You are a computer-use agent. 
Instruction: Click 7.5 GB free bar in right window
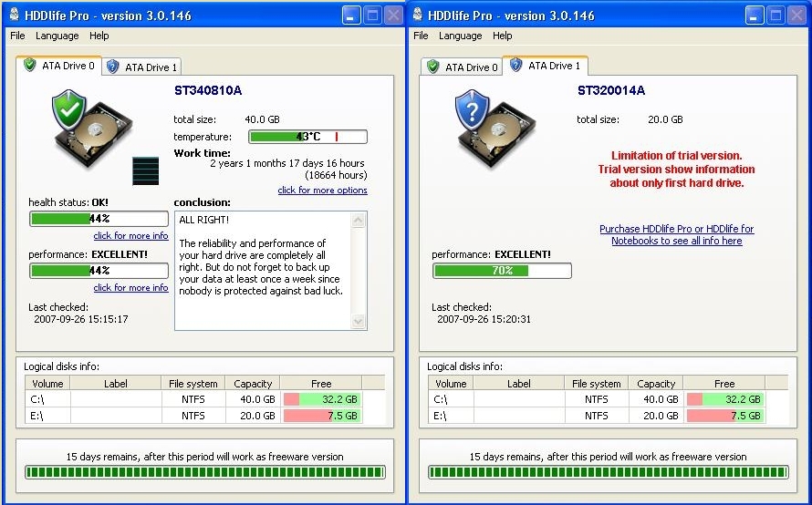724,416
